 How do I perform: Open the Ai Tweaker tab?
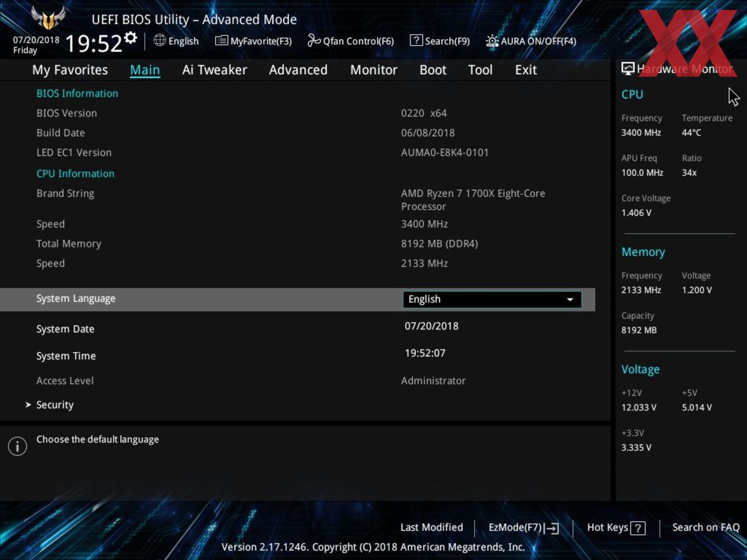click(x=215, y=70)
